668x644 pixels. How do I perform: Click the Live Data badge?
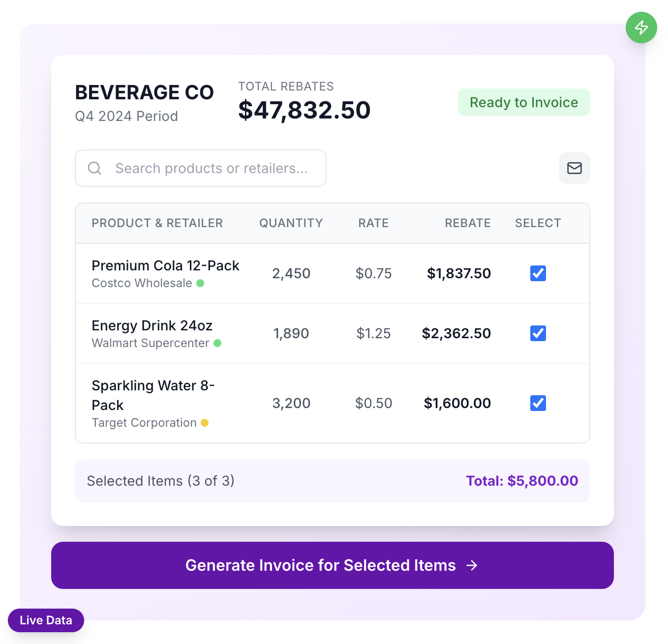[x=46, y=620]
